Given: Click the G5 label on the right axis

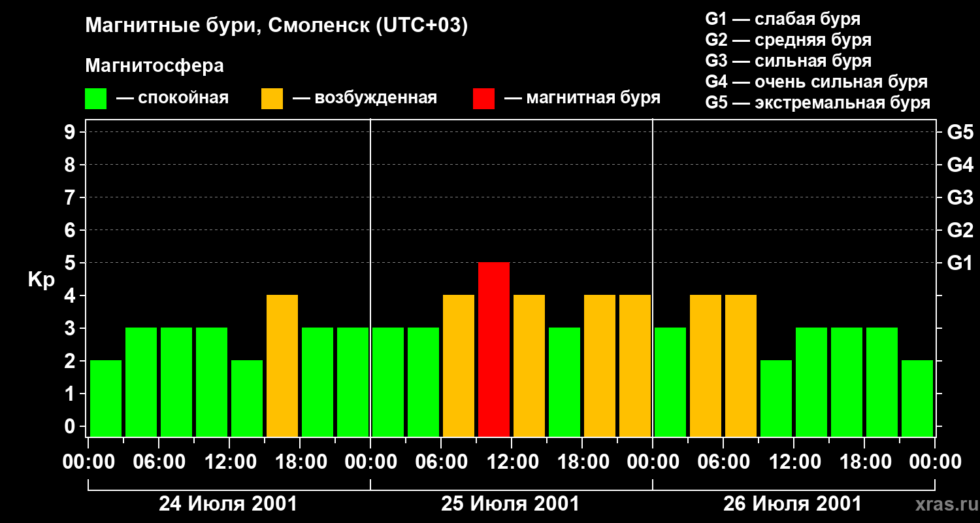Looking at the screenshot, I should (960, 132).
